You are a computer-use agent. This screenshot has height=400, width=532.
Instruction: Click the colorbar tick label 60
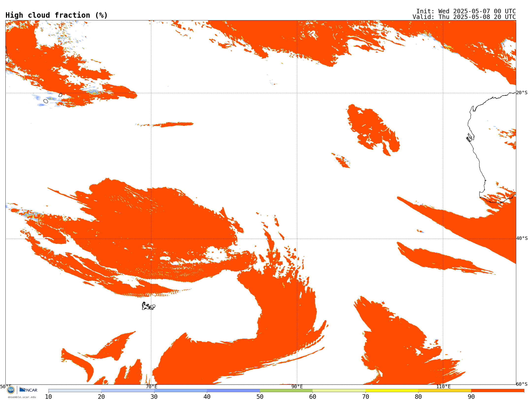(313, 397)
